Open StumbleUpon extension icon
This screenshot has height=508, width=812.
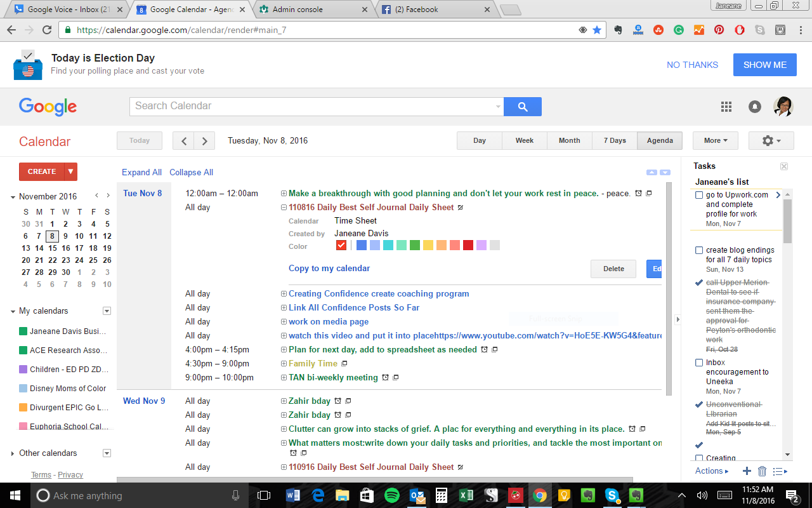tap(658, 30)
